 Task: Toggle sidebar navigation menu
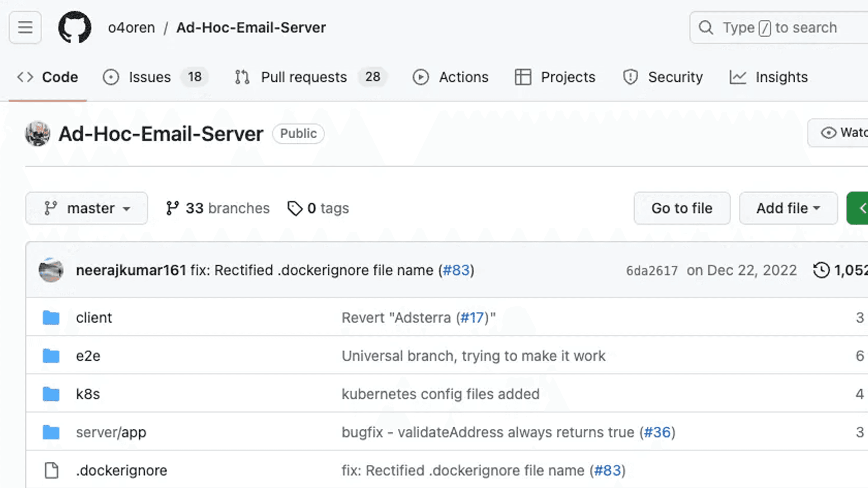(25, 28)
